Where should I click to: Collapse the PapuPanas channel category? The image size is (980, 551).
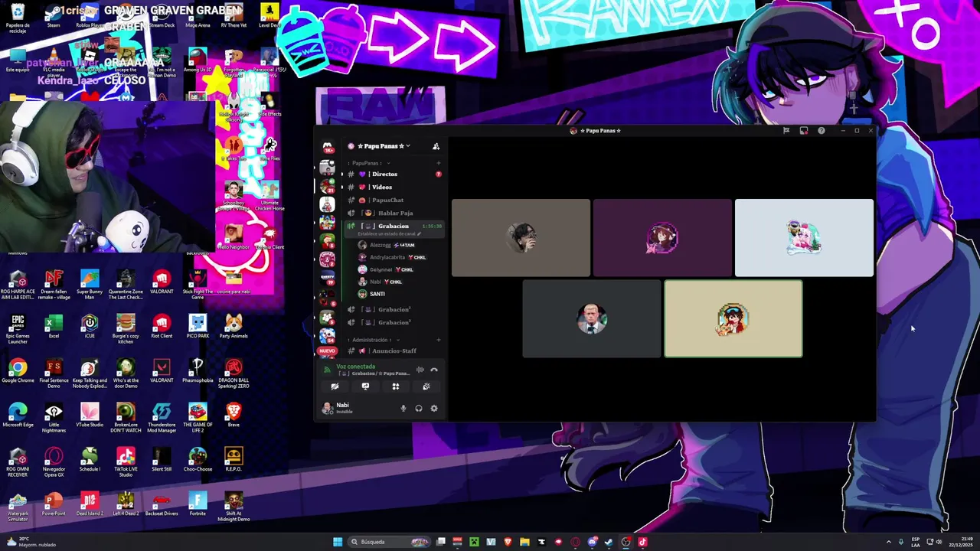pyautogui.click(x=369, y=163)
